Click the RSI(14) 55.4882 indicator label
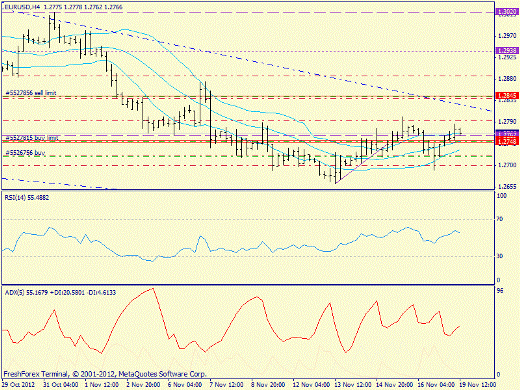This screenshot has height=390, width=520. pyautogui.click(x=27, y=198)
